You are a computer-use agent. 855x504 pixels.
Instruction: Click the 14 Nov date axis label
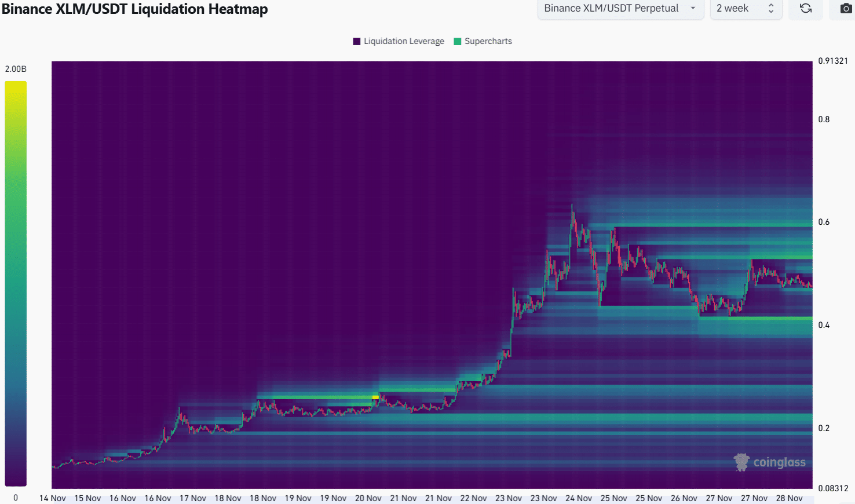point(53,498)
